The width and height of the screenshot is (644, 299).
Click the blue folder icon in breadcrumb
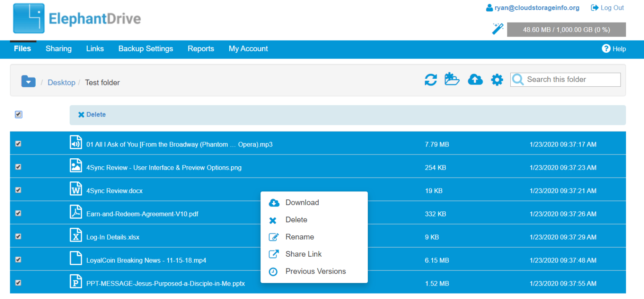click(x=28, y=81)
